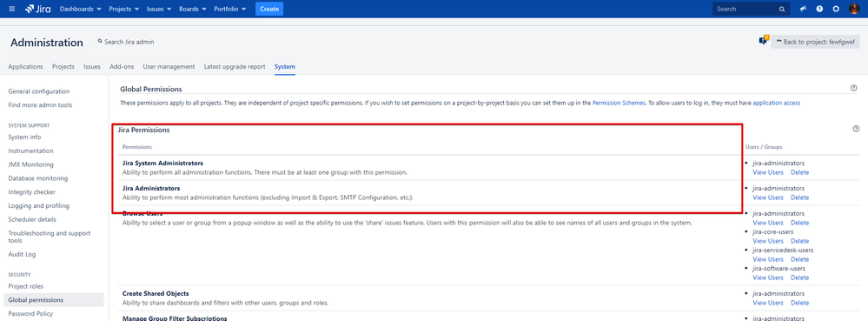Switch to the User management tab
Screen dimensions: 868x321
(x=169, y=66)
